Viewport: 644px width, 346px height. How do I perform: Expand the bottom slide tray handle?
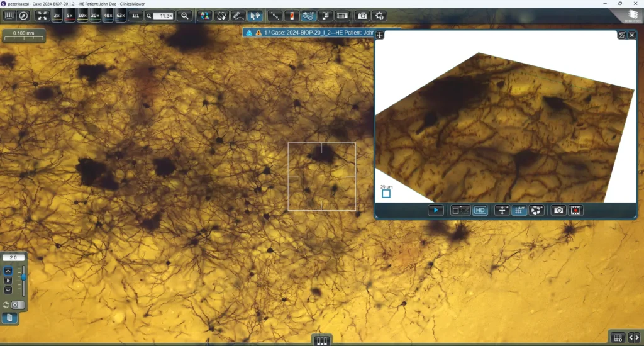pos(321,341)
